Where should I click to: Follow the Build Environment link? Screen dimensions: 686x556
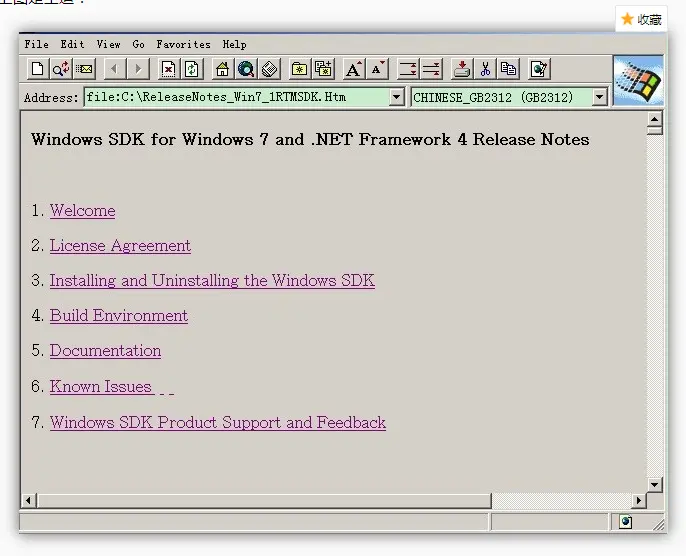pos(119,315)
